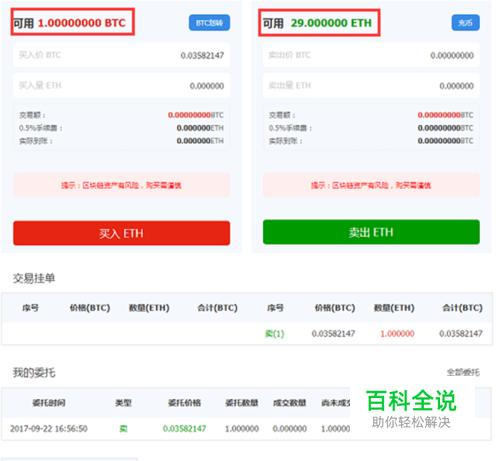Click the blue BTC划转 button
The width and height of the screenshot is (500, 461).
pyautogui.click(x=209, y=23)
